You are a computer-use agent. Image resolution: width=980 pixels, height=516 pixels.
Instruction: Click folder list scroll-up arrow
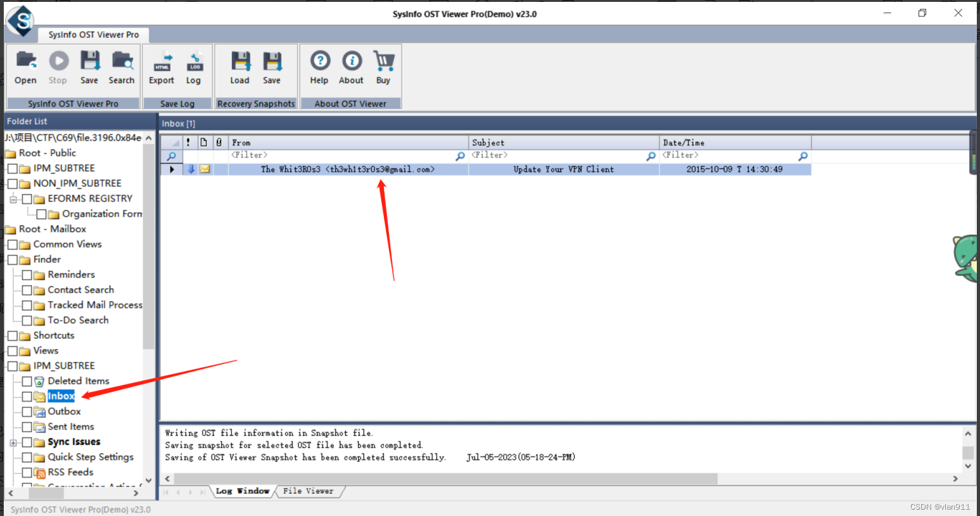point(148,137)
